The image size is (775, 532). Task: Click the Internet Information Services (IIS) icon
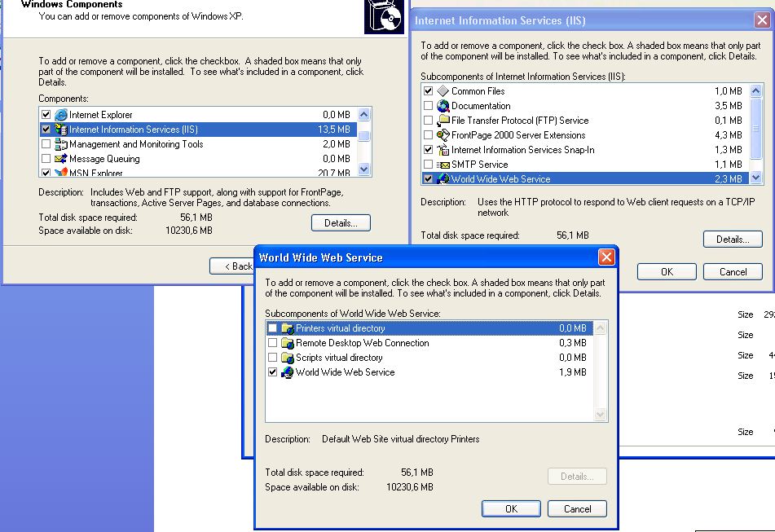61,130
